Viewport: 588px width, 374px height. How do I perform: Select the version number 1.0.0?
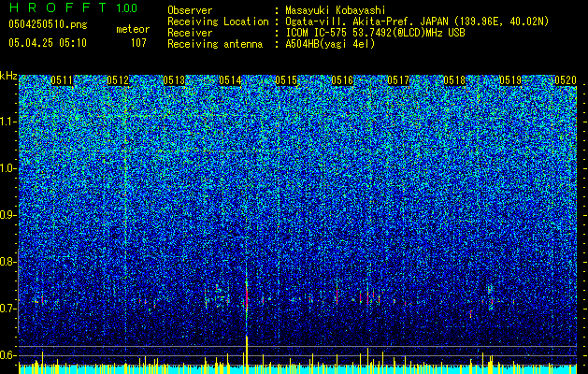pos(127,8)
